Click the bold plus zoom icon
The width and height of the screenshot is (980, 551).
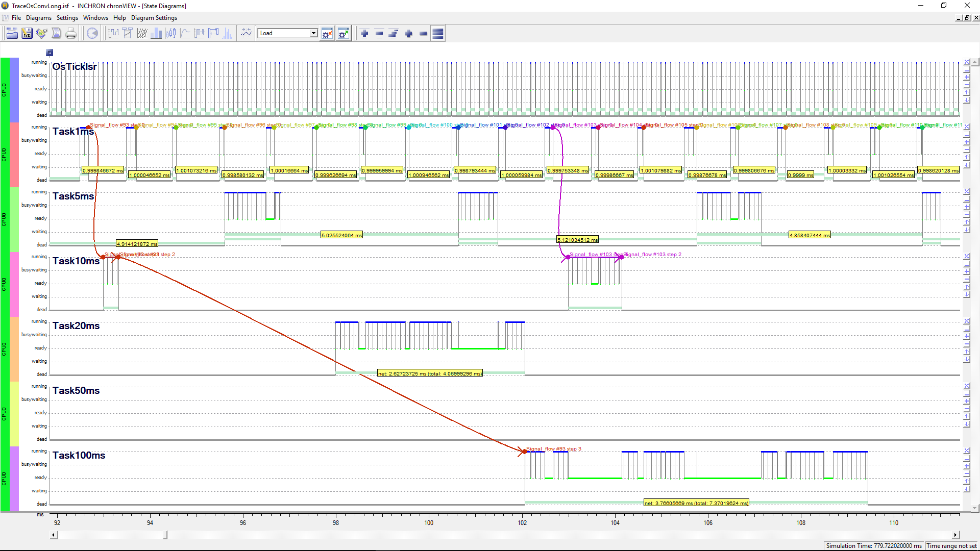(x=408, y=34)
